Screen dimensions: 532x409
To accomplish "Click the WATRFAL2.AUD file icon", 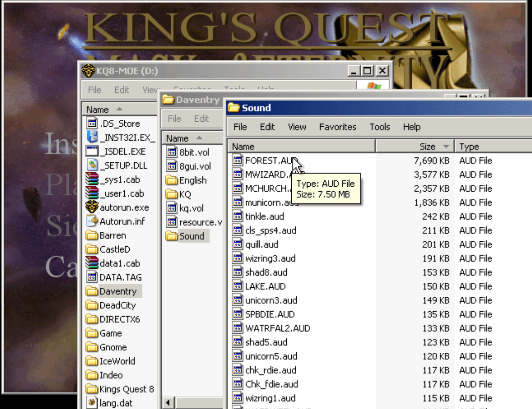I will click(237, 328).
